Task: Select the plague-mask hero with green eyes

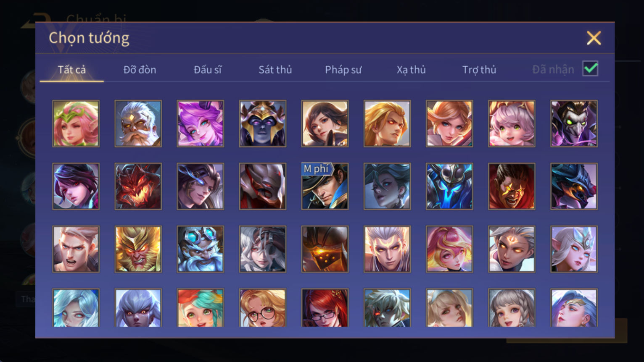Action: pyautogui.click(x=574, y=123)
